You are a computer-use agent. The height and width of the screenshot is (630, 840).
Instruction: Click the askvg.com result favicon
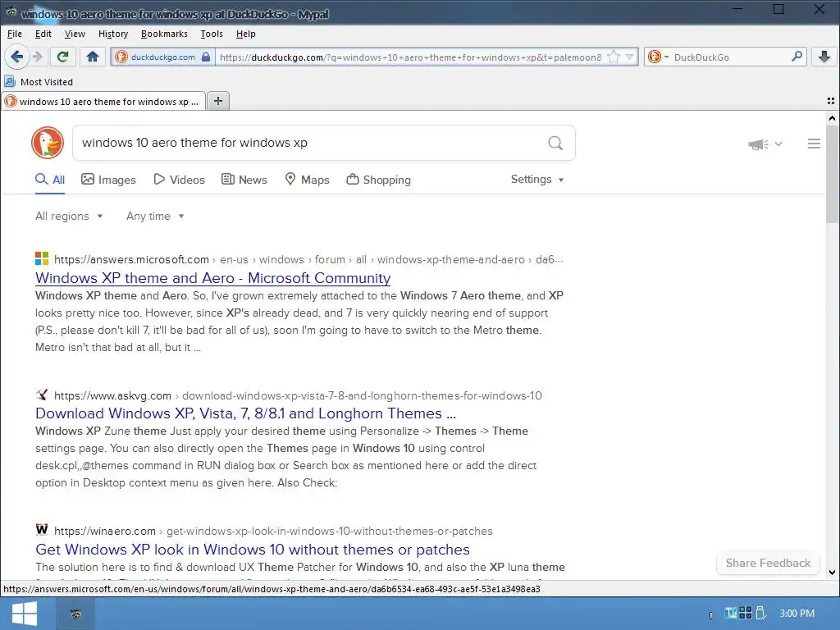click(42, 395)
